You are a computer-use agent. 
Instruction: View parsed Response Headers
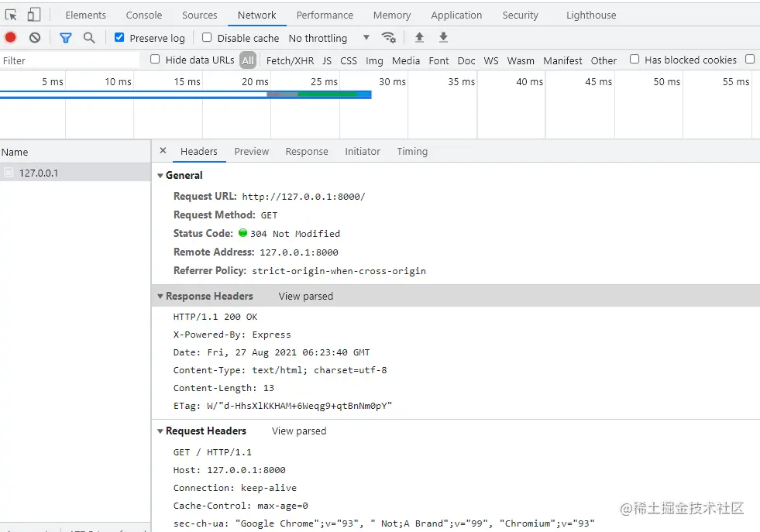point(306,296)
